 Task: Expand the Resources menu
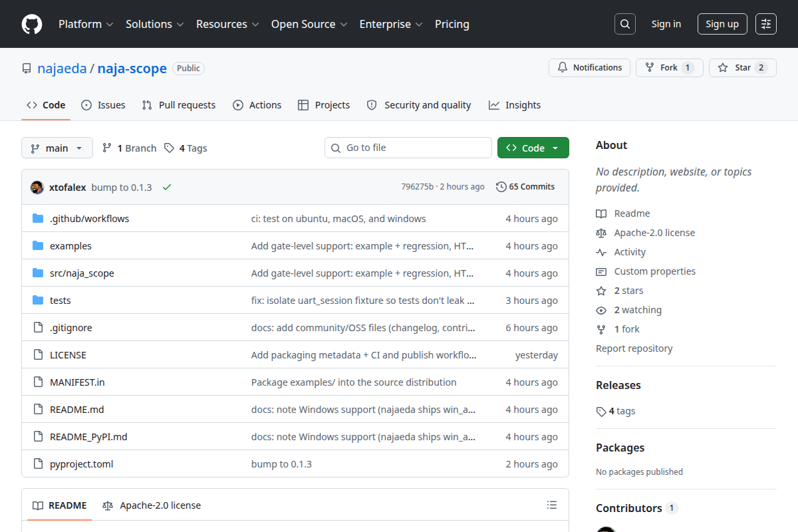(227, 24)
